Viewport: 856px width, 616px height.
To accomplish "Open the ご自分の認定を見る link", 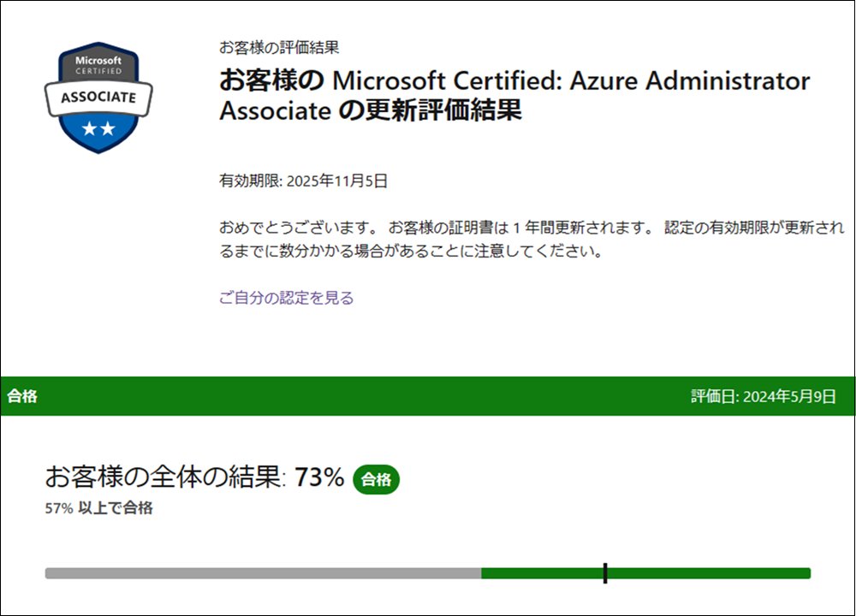I will click(287, 298).
